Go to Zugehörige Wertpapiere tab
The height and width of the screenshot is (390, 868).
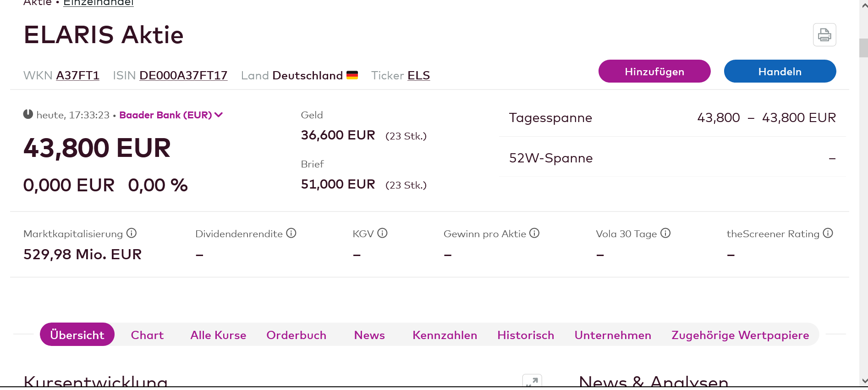tap(740, 335)
